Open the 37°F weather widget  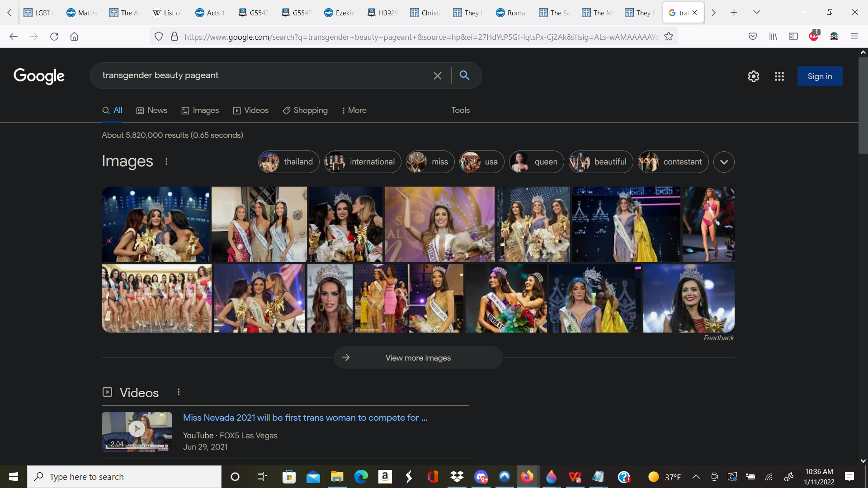point(665,477)
